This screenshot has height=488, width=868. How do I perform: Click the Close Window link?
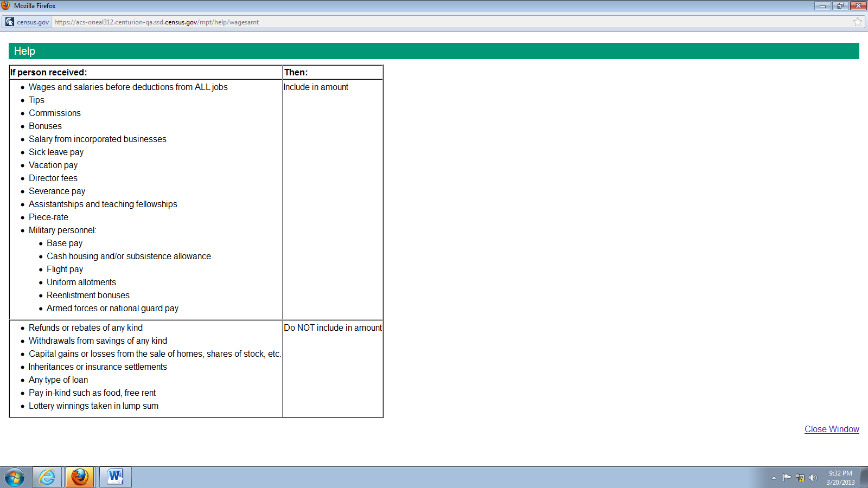tap(832, 429)
